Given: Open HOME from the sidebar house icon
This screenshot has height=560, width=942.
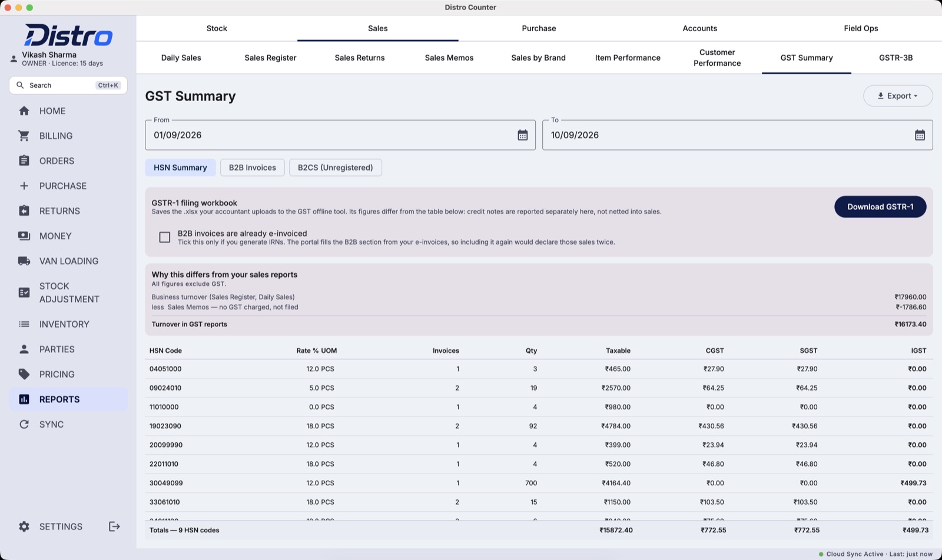Looking at the screenshot, I should click(x=24, y=111).
